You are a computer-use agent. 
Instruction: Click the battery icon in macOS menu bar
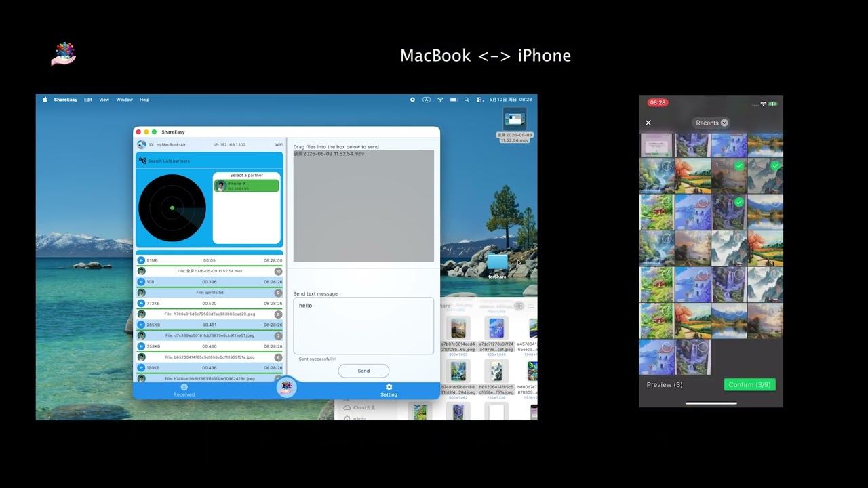click(x=454, y=100)
